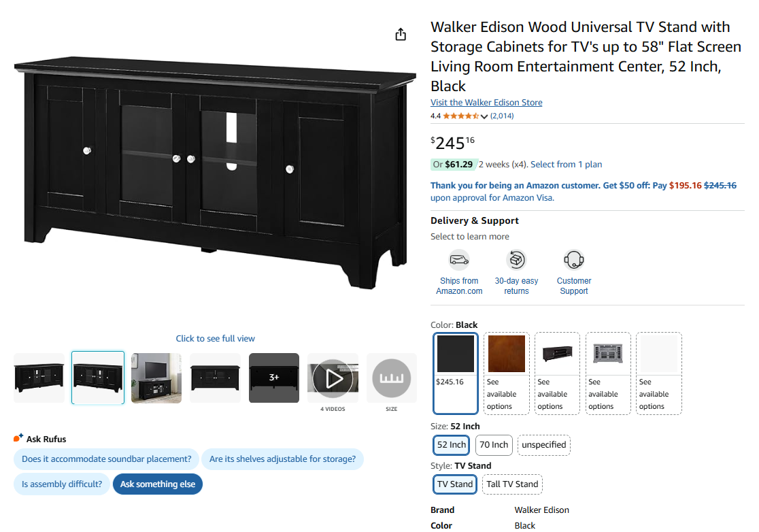The height and width of the screenshot is (532, 759).
Task: Open the 3+ more images thumbnail
Action: pos(273,378)
